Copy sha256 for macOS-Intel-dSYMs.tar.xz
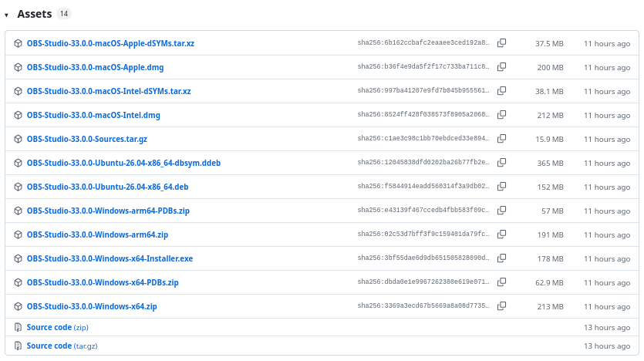The image size is (644, 361). click(501, 91)
